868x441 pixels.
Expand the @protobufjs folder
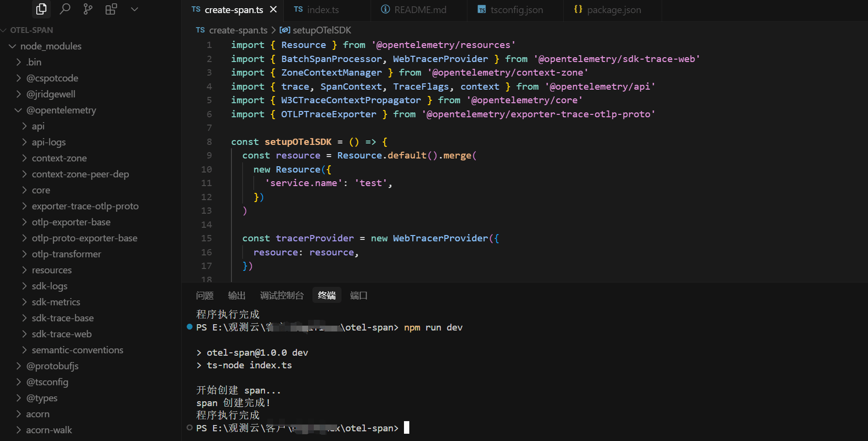click(18, 366)
